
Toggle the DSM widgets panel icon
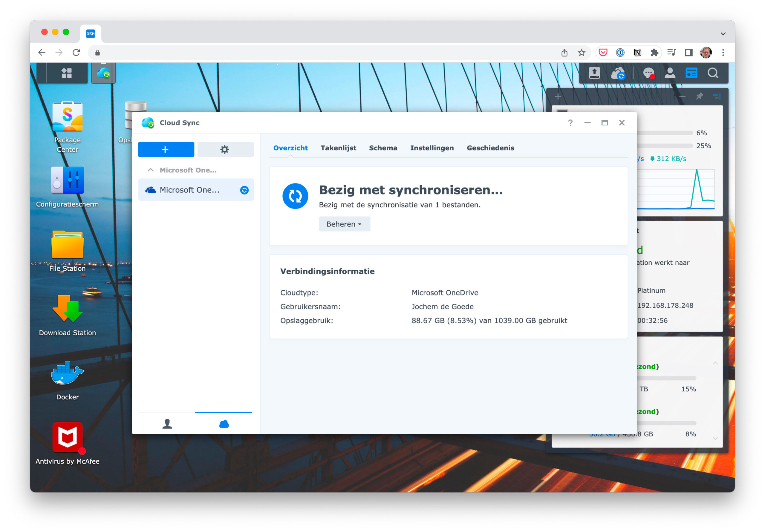click(x=691, y=73)
